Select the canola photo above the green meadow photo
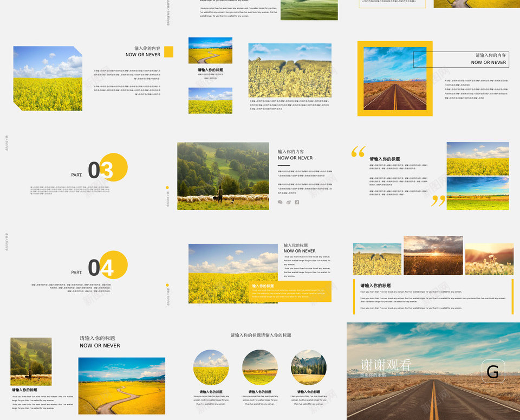The image size is (520, 420). (478, 159)
